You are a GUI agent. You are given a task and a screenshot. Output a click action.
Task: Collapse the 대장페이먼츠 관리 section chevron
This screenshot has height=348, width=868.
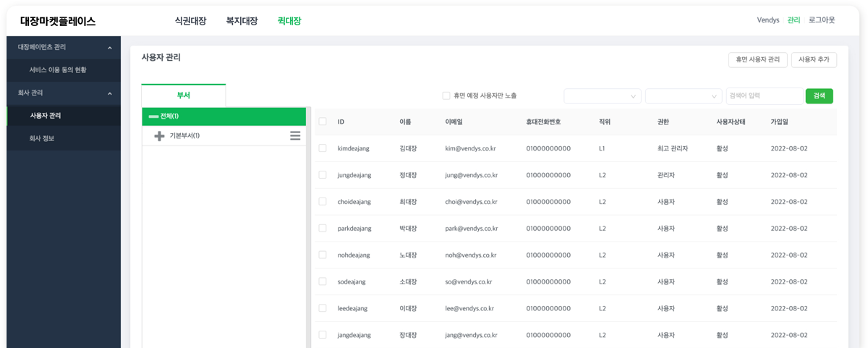110,48
